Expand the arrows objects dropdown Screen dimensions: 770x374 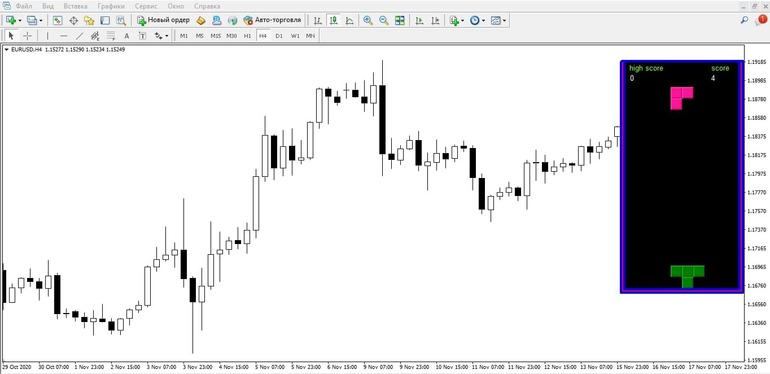coord(161,36)
